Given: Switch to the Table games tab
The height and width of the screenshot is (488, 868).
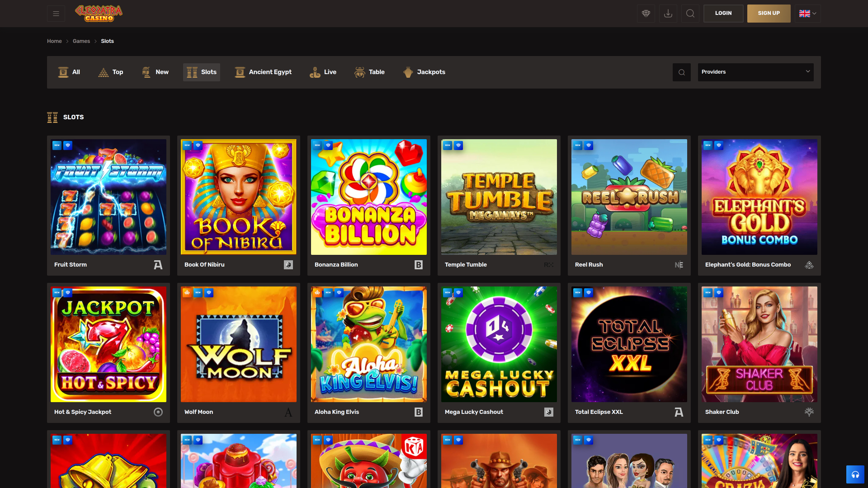Looking at the screenshot, I should point(369,72).
